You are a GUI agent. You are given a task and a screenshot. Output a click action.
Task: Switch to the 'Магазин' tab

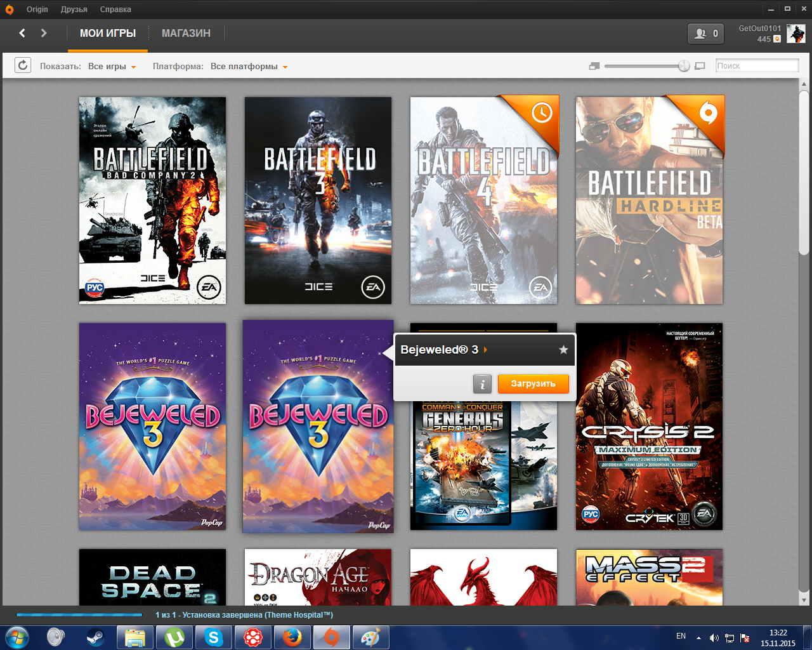point(186,34)
